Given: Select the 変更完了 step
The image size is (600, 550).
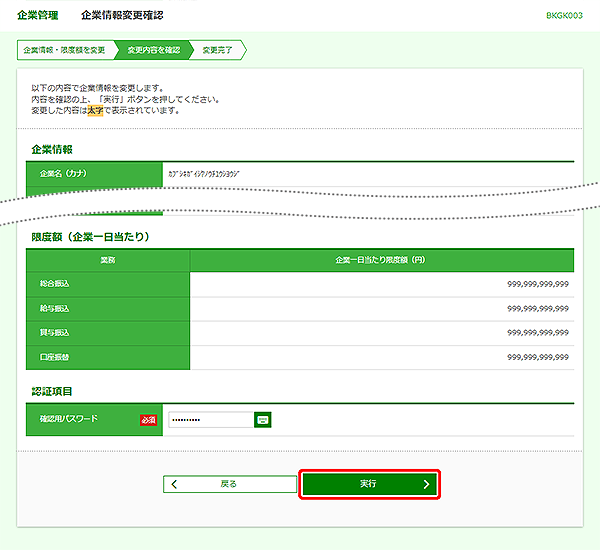Looking at the screenshot, I should coord(217,50).
